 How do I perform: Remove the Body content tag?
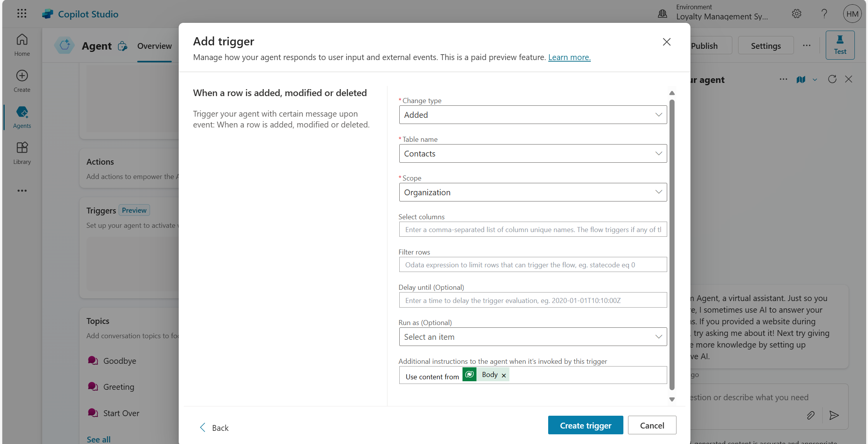504,375
